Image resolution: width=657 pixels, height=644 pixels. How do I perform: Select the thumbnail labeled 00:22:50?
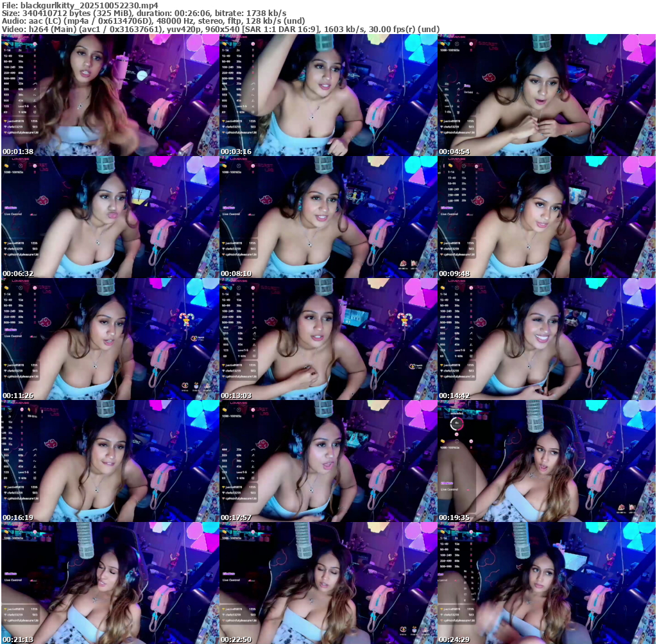tap(328, 582)
